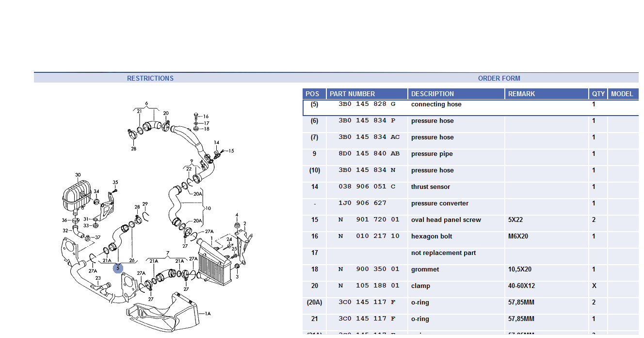This screenshot has width=644, height=338.
Task: Click the QTY column header
Action: pos(598,94)
